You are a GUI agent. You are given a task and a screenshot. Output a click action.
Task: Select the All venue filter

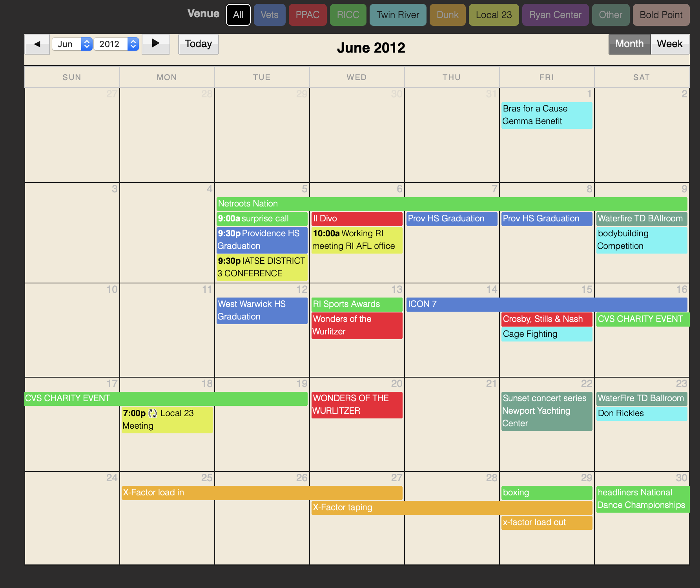[238, 15]
